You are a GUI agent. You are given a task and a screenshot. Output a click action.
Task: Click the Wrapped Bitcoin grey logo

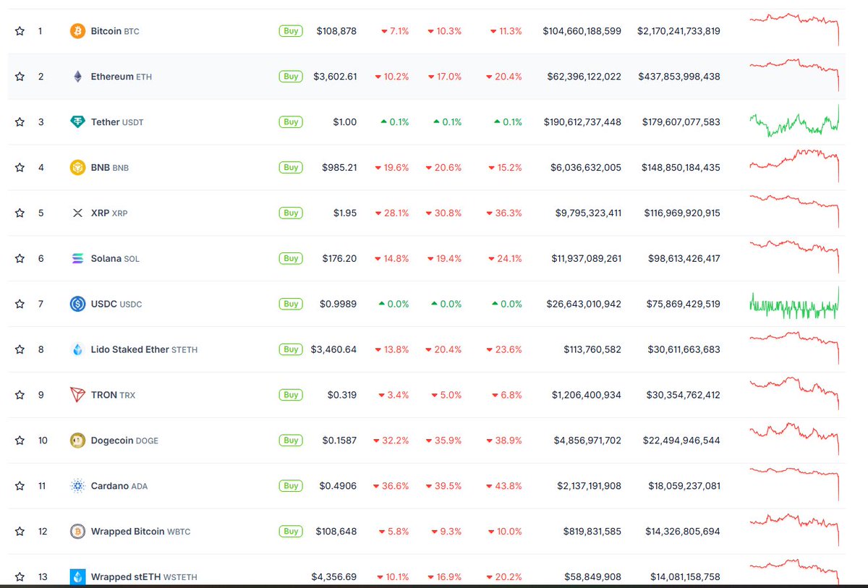[77, 532]
